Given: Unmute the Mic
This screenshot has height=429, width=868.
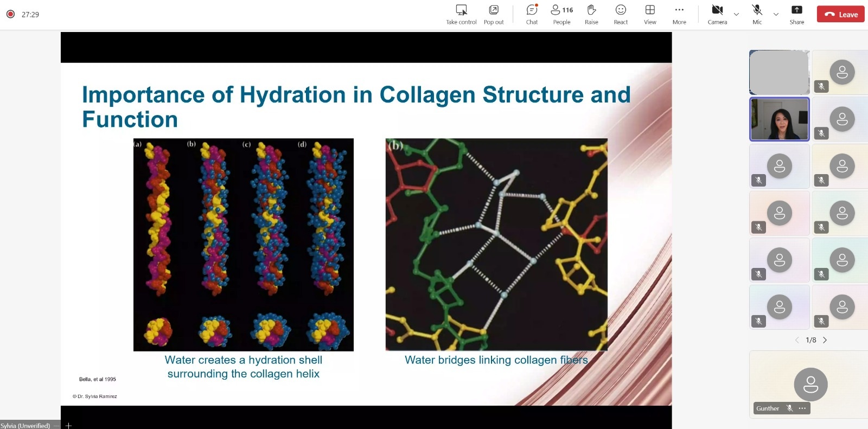Looking at the screenshot, I should [x=757, y=15].
